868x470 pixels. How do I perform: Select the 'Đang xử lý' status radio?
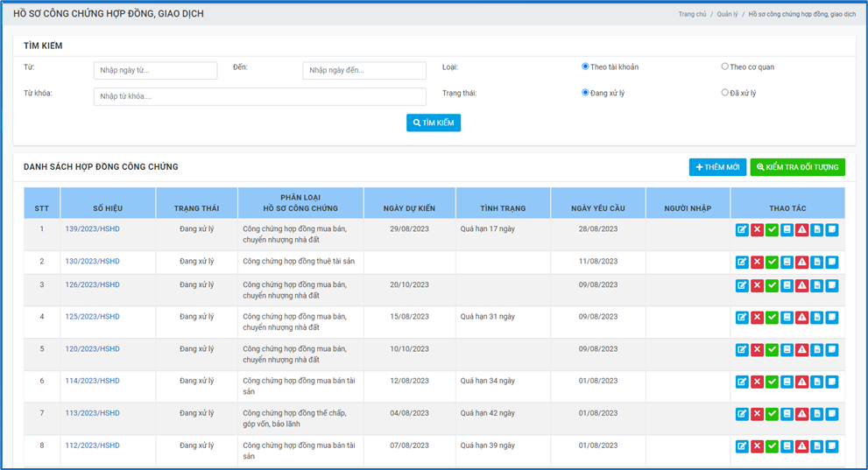(x=585, y=93)
